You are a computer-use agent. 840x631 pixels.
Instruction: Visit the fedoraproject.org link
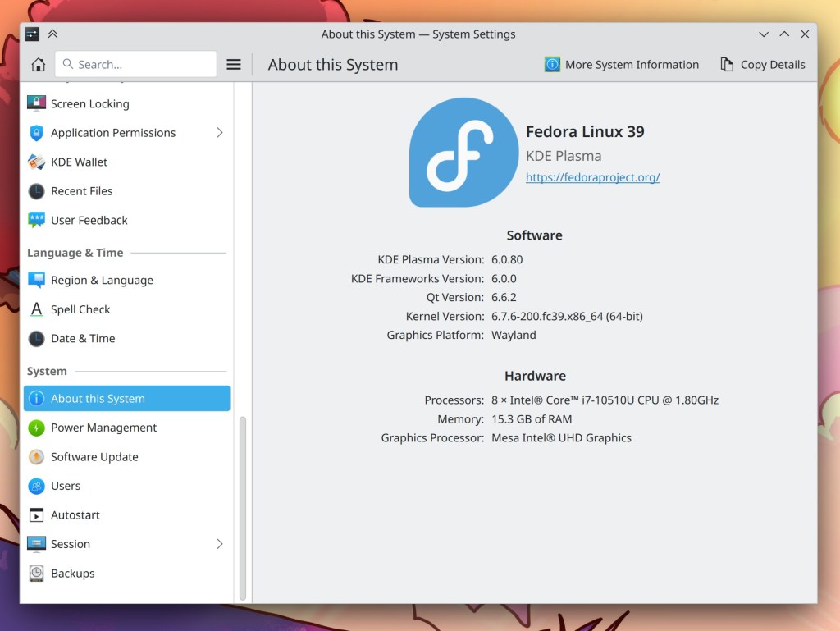pyautogui.click(x=592, y=177)
